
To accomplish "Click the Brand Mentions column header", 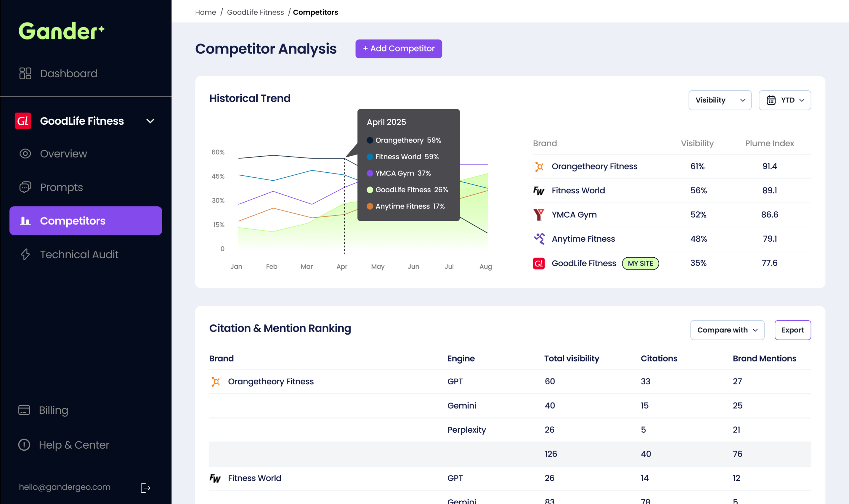I will (764, 359).
